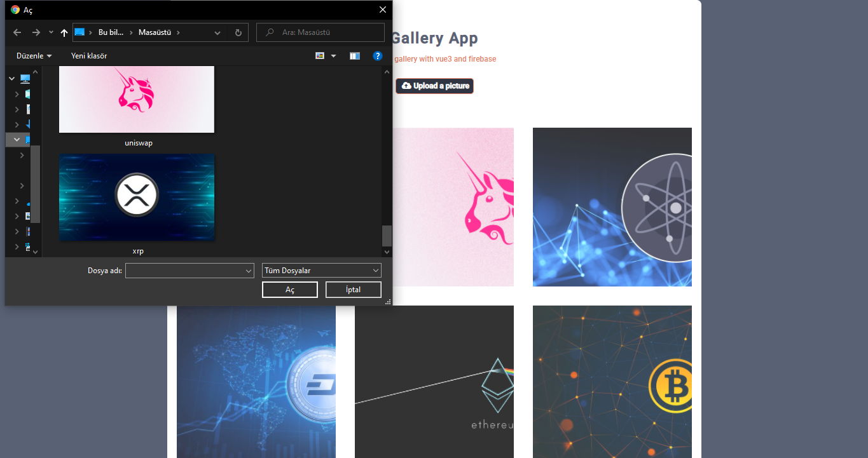Open the Dosya adı dropdown arrow
The image size is (868, 458).
click(x=249, y=271)
